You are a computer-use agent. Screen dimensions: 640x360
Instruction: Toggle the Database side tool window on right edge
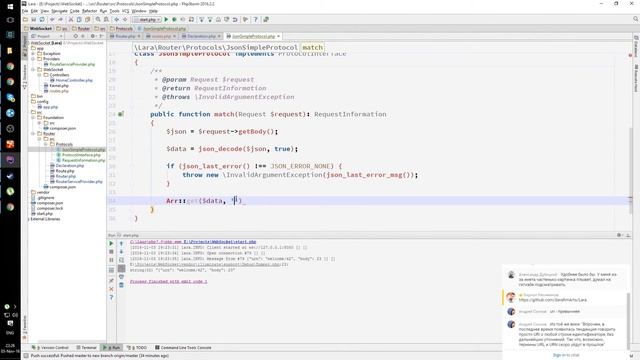click(x=636, y=47)
